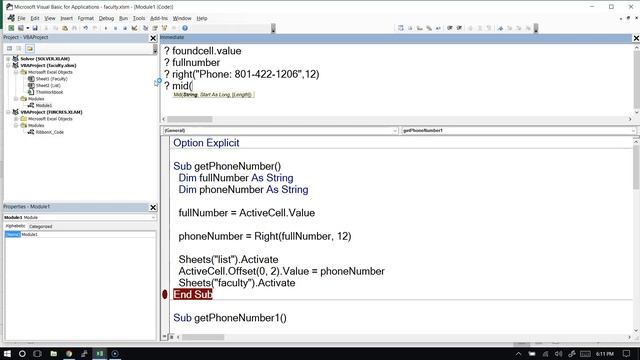Toggle Folders icon in Project pane
Screen dimensions: 640x360
pos(30,49)
